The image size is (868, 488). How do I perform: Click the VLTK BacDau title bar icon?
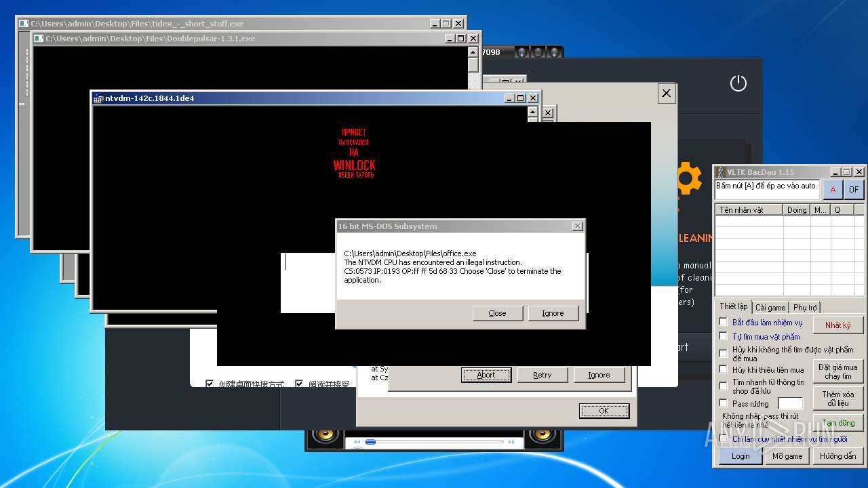720,172
